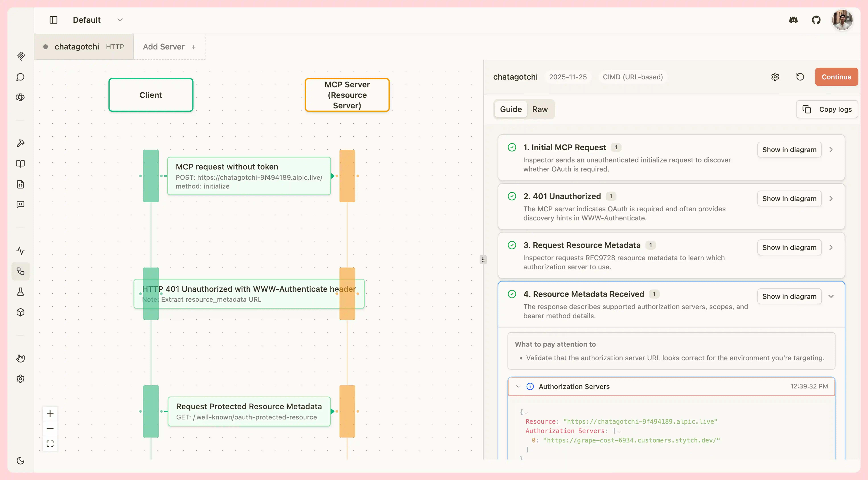
Task: Collapse the Authorization Servers log entry
Action: [518, 386]
